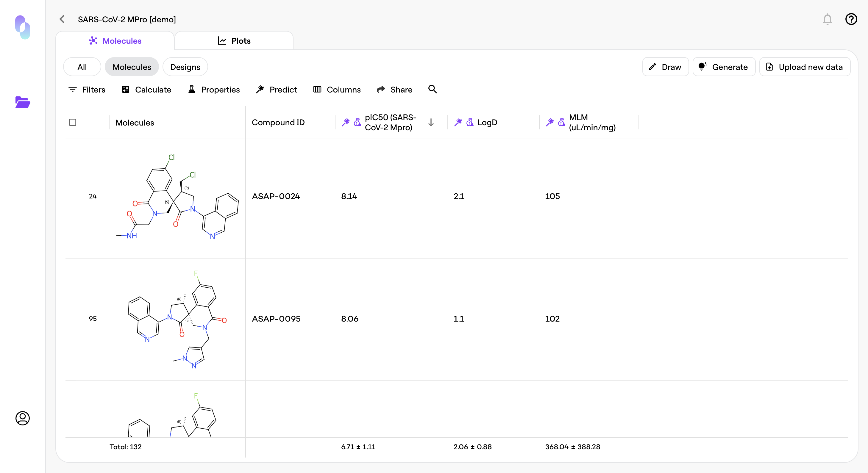Open the projects folder in sidebar
The width and height of the screenshot is (868, 473).
point(23,102)
